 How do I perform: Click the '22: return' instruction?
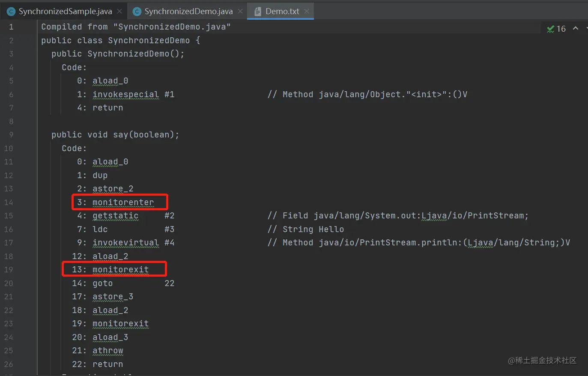(97, 364)
